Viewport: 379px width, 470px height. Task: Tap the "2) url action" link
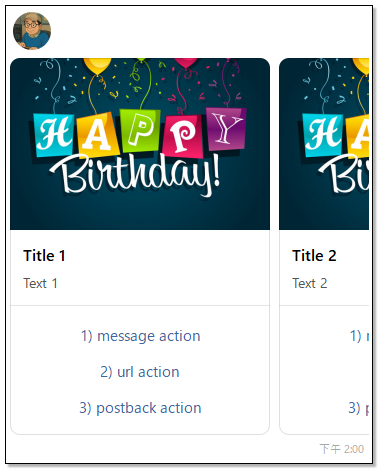pyautogui.click(x=140, y=372)
